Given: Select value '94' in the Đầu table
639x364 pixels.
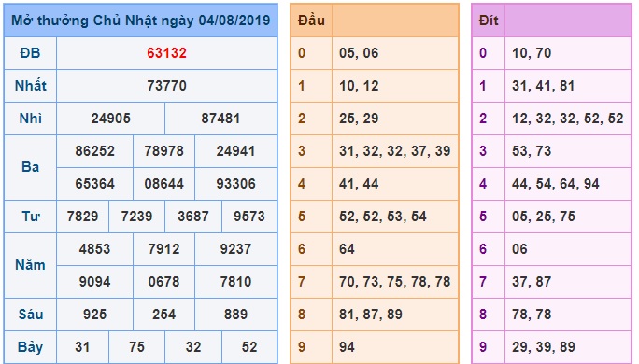Looking at the screenshot, I should pos(347,347).
